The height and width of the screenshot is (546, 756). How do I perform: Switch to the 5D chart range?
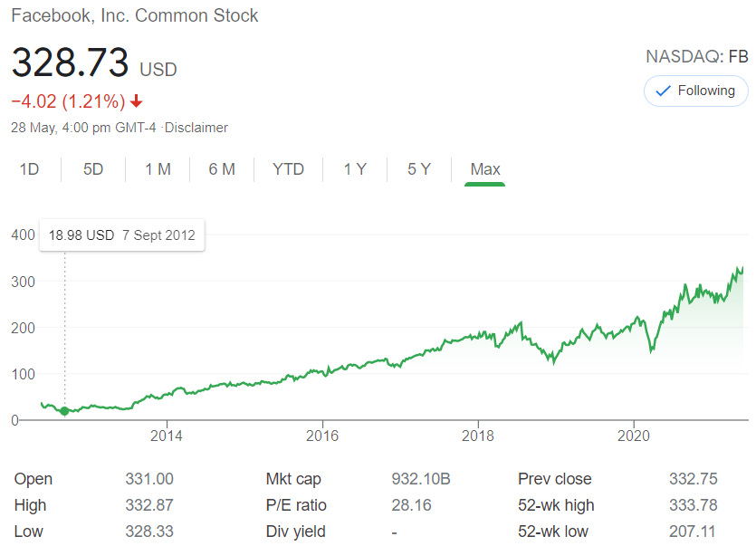point(93,169)
